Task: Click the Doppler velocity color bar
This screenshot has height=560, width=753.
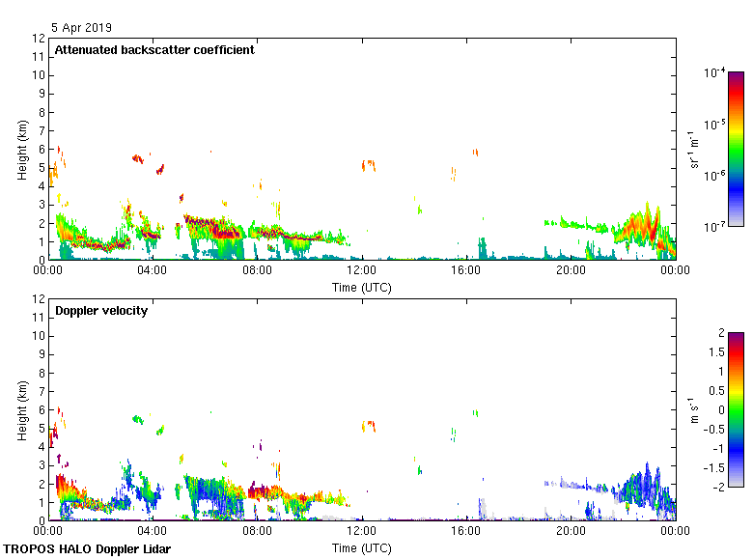Action: pyautogui.click(x=736, y=409)
